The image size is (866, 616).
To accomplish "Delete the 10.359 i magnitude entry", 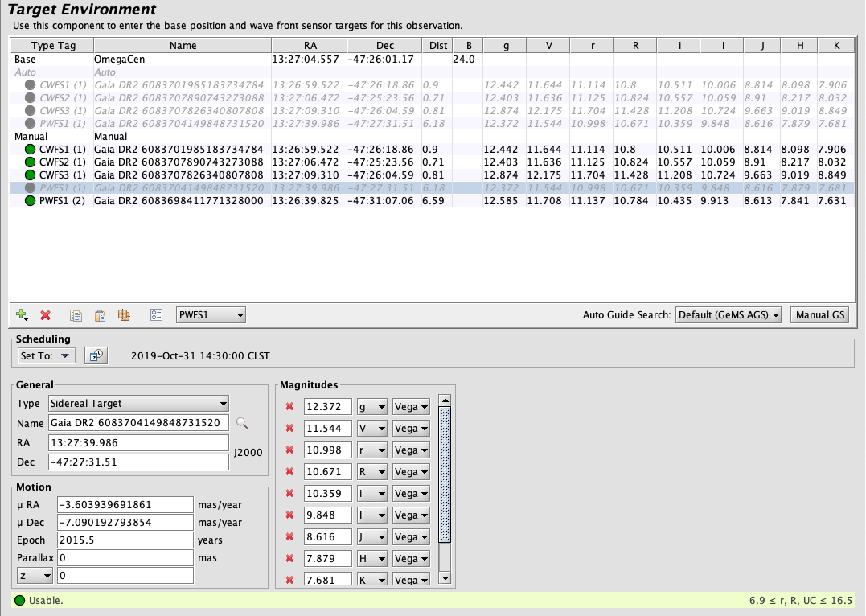I will point(289,493).
